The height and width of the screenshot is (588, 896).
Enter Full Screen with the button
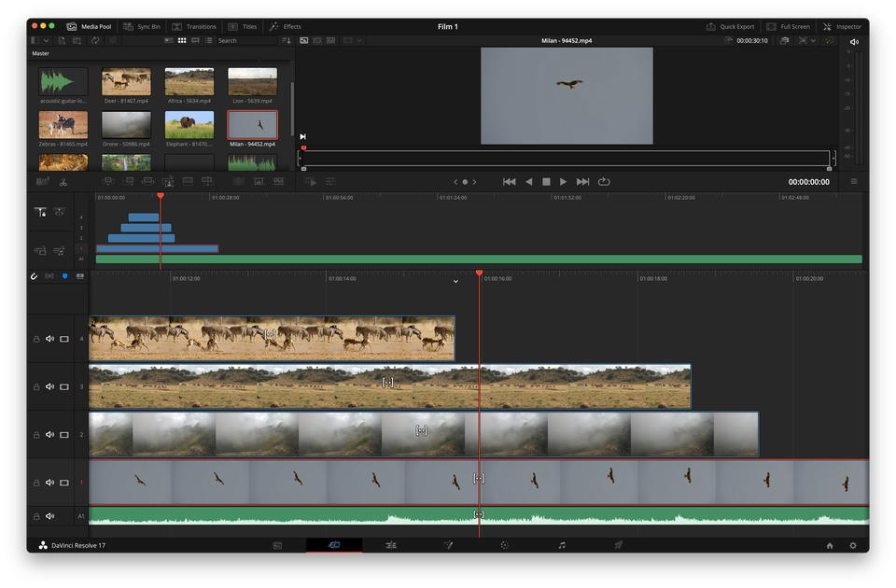click(789, 26)
